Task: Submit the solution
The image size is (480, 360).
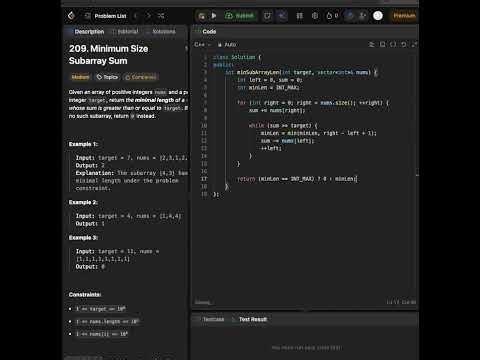Action: (x=240, y=16)
